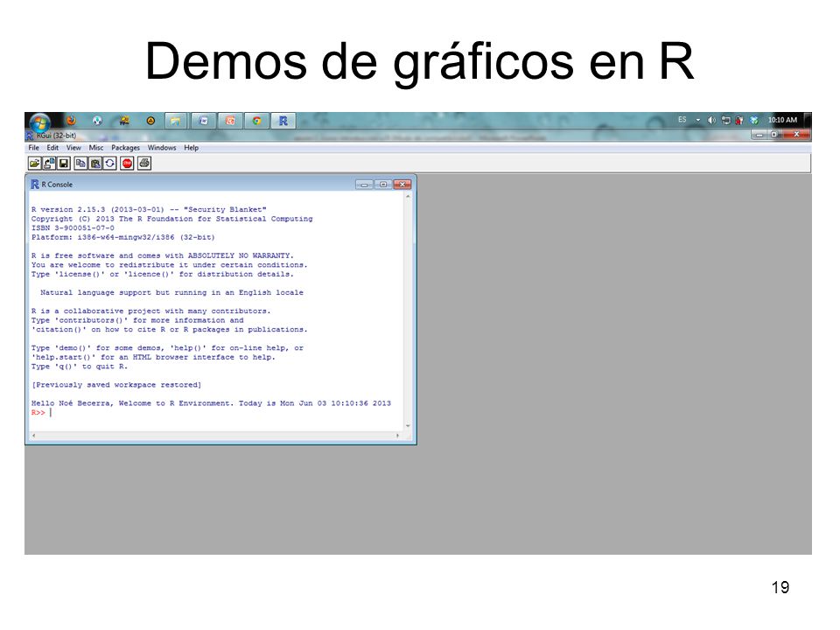Click the Paste toolbar icon
This screenshot has height=630, width=840.
pyautogui.click(x=94, y=164)
